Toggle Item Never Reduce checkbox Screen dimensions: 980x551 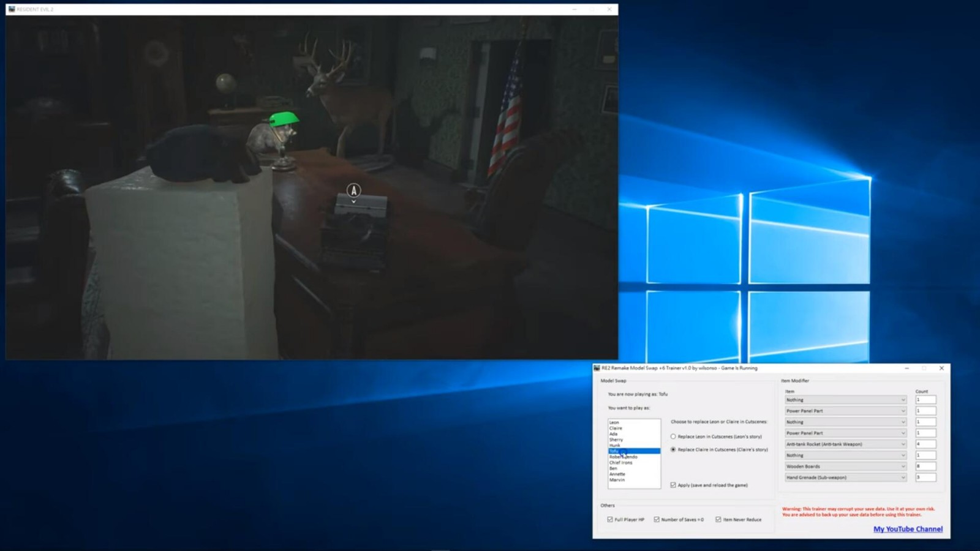coord(718,519)
